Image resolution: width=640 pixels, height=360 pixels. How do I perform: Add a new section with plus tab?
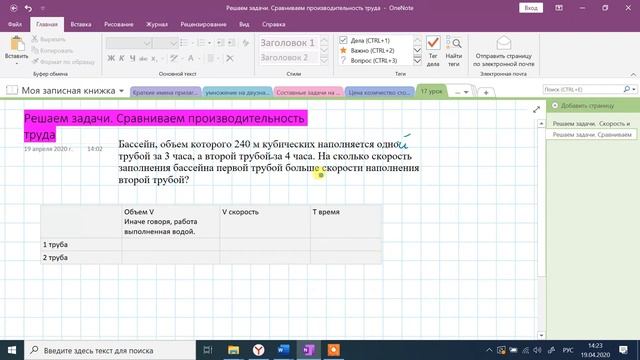(x=486, y=92)
